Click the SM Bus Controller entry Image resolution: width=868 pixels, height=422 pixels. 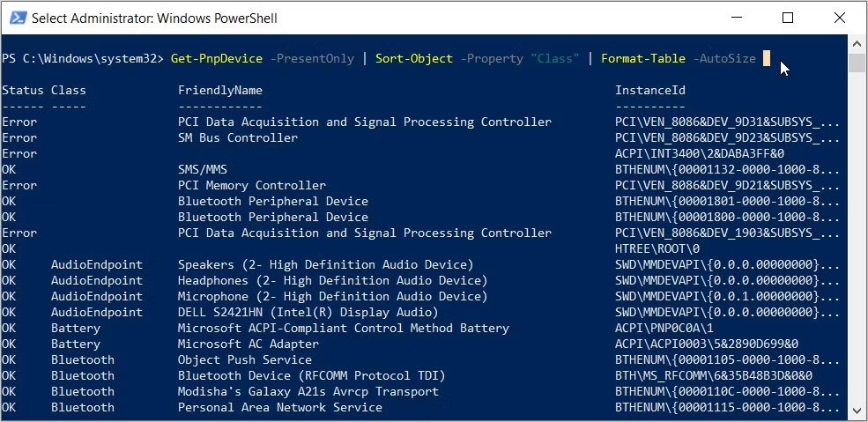(x=238, y=137)
